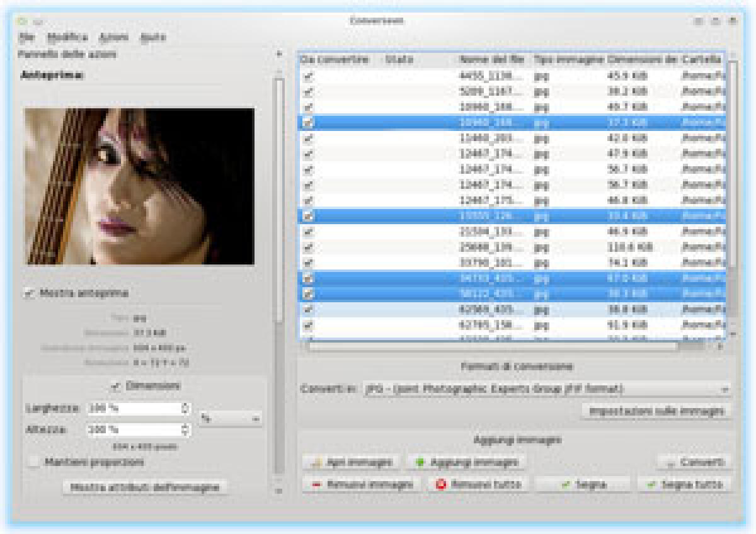Sort by Stato column header
Viewport: 756px width, 534px height.
click(x=420, y=60)
